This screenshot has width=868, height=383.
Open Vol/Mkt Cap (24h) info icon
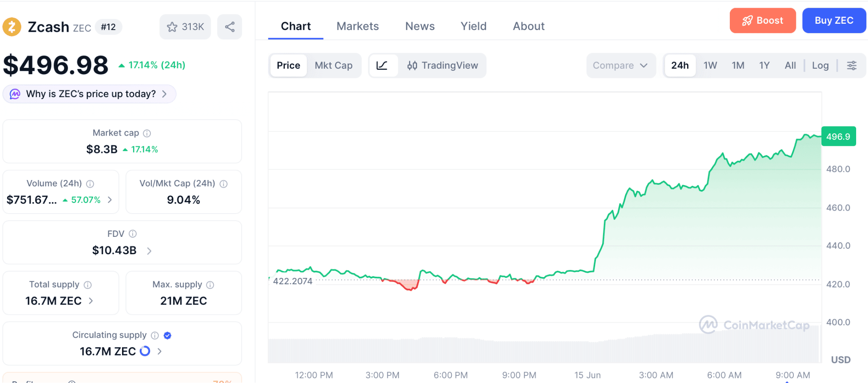pyautogui.click(x=224, y=184)
